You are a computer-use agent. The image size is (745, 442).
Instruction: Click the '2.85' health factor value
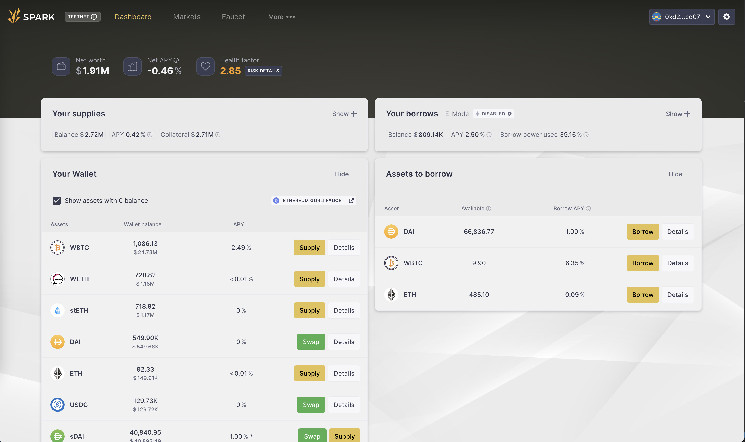pyautogui.click(x=230, y=70)
